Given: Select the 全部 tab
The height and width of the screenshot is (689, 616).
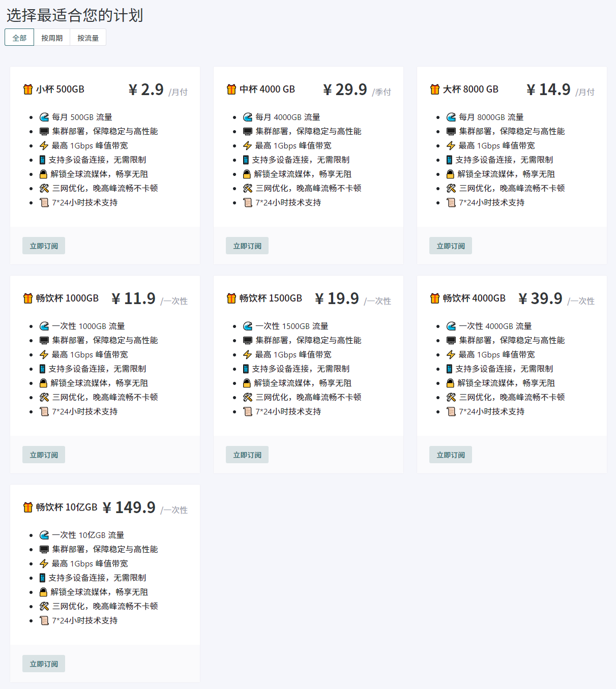Looking at the screenshot, I should [x=19, y=38].
